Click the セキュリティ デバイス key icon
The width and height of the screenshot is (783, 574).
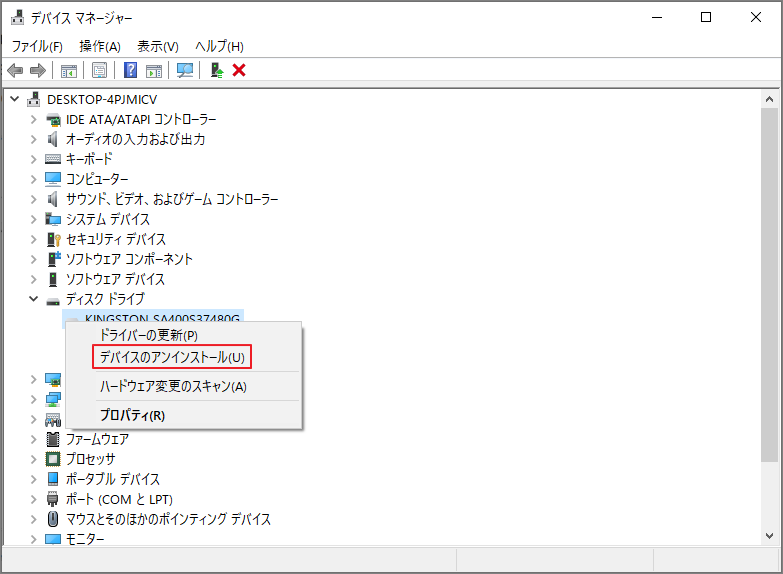pyautogui.click(x=53, y=239)
